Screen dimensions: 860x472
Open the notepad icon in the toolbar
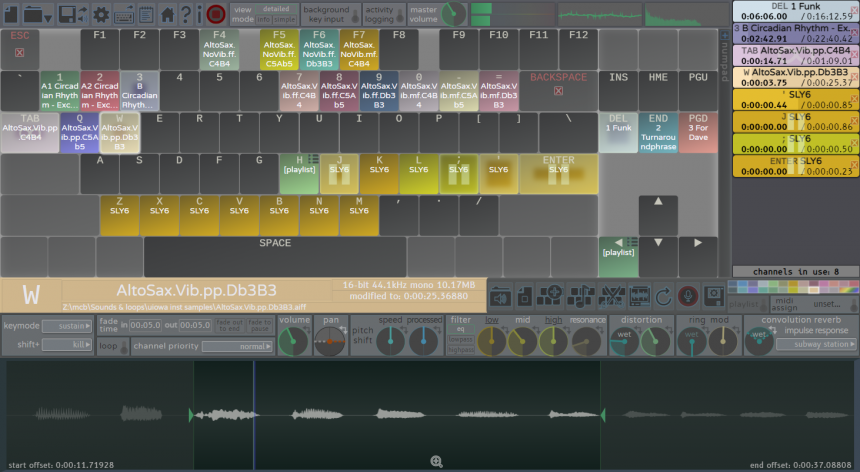146,14
